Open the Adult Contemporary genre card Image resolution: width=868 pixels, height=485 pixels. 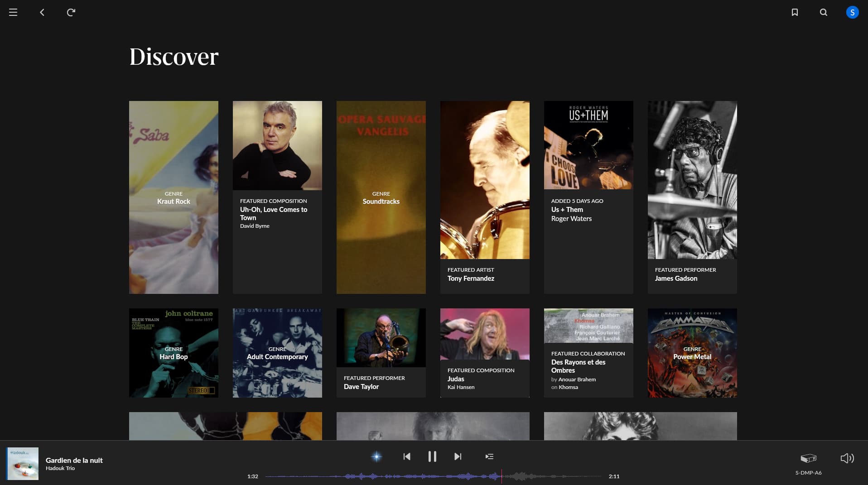[x=277, y=353]
